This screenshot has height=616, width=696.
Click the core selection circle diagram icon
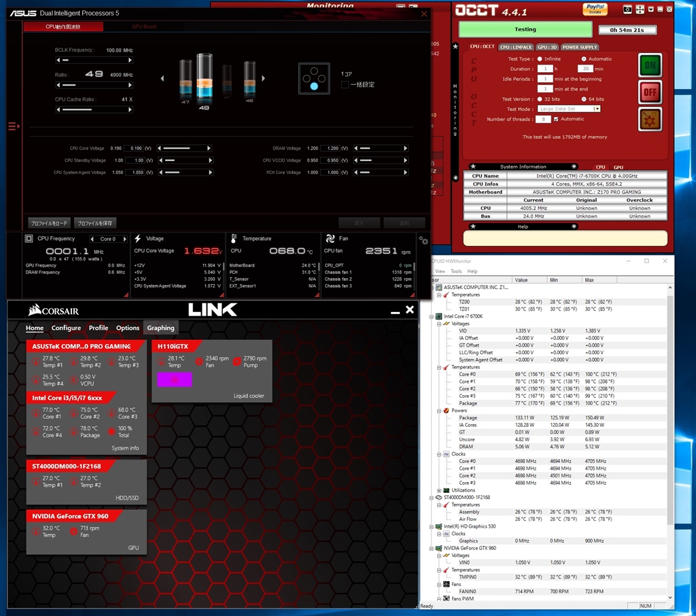click(314, 79)
